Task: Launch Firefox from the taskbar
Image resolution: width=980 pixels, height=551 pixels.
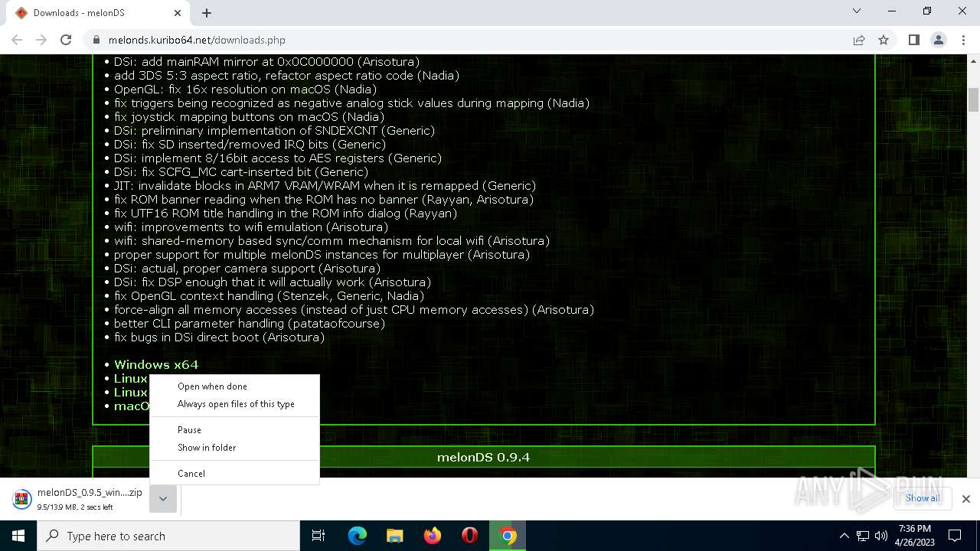Action: tap(433, 536)
